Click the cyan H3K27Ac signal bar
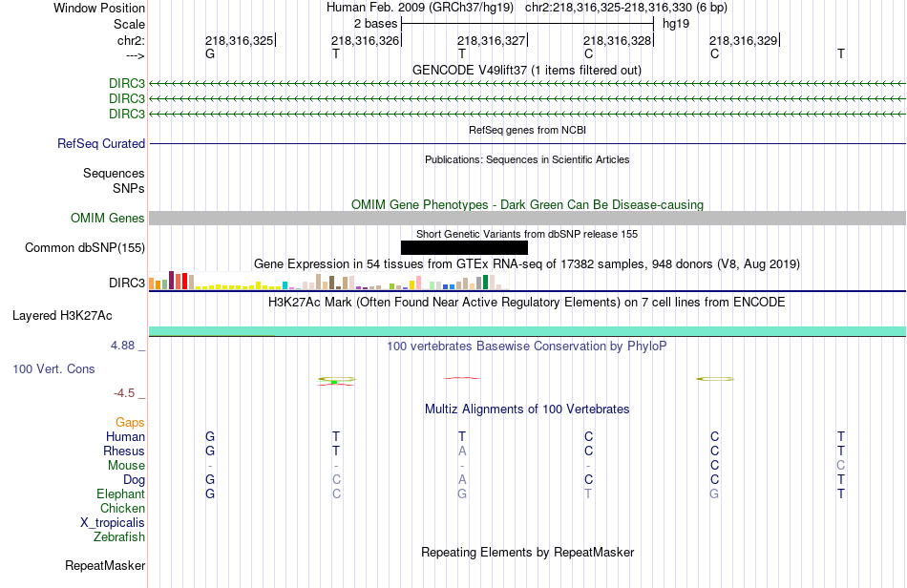 coord(528,330)
